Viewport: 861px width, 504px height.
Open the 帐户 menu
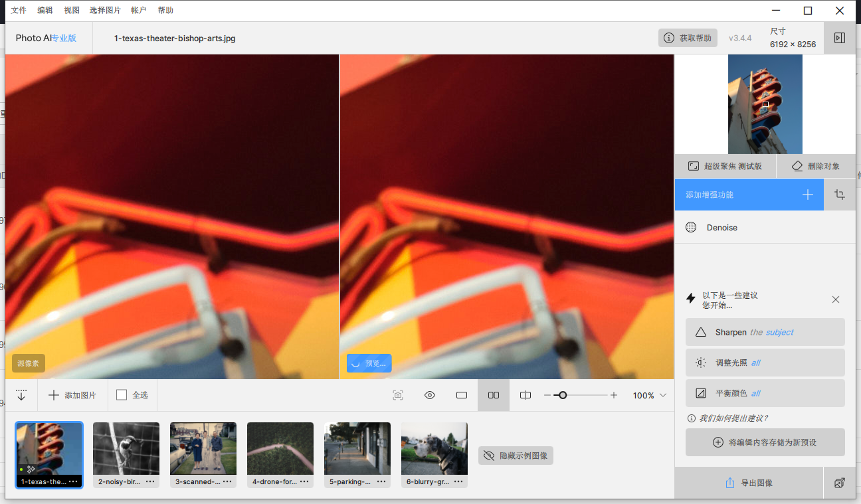[x=139, y=11]
